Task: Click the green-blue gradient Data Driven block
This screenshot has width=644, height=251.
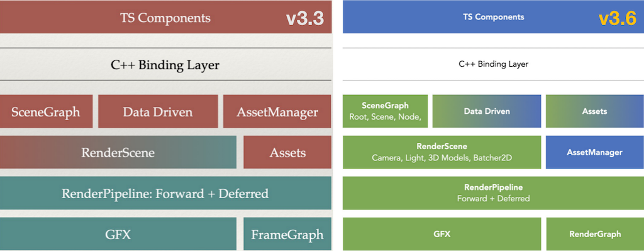Action: (487, 111)
